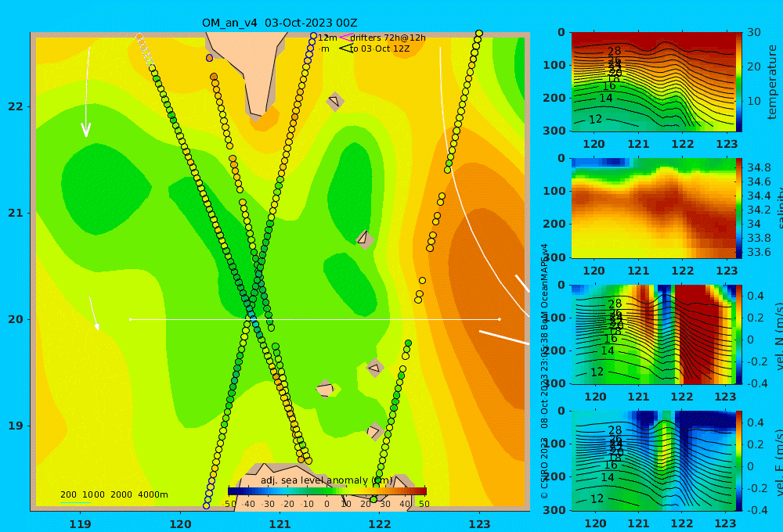Open the salinity section panel

click(x=653, y=208)
